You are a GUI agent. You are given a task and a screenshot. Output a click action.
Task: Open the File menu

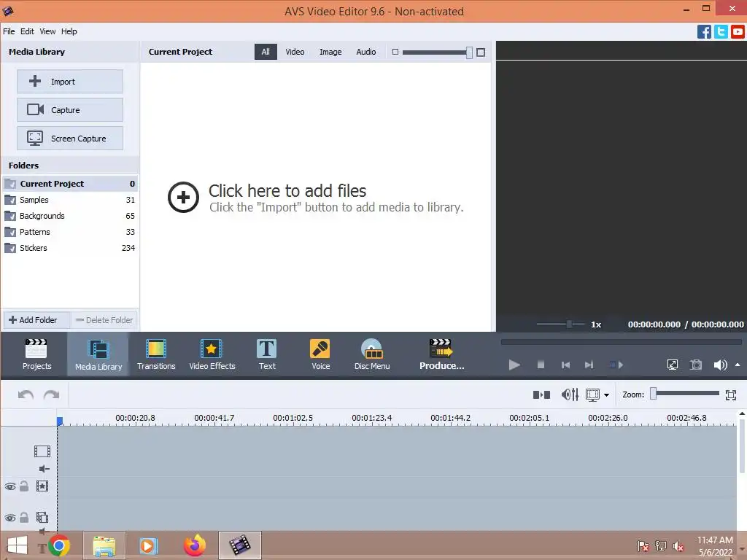[9, 31]
